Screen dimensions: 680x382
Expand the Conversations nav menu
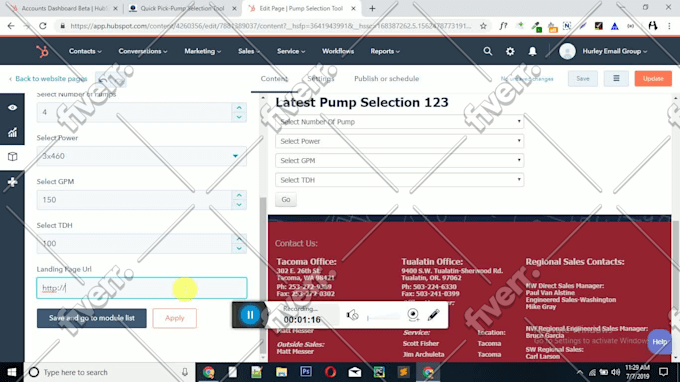tap(143, 51)
